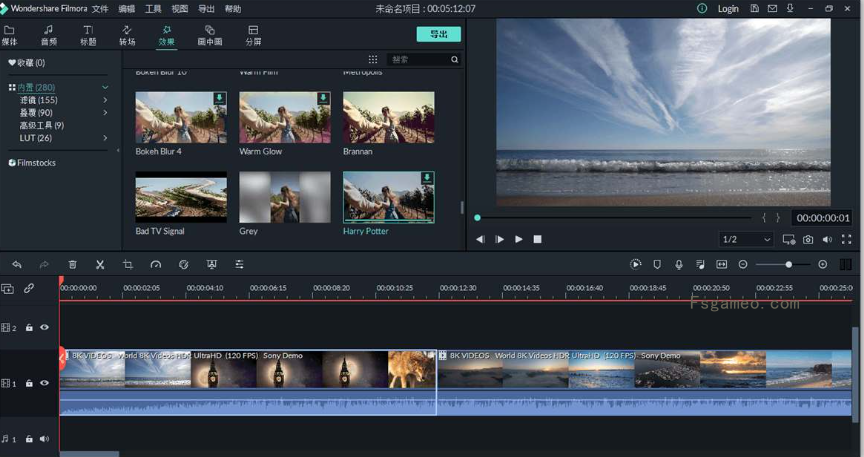Open the 1/2 preview quality dropdown
The width and height of the screenshot is (864, 457).
click(747, 239)
